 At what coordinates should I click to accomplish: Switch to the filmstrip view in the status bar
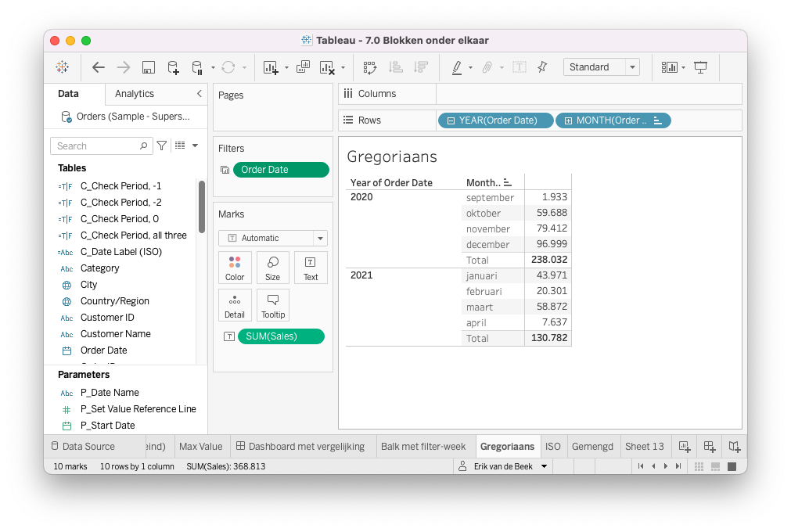click(716, 466)
